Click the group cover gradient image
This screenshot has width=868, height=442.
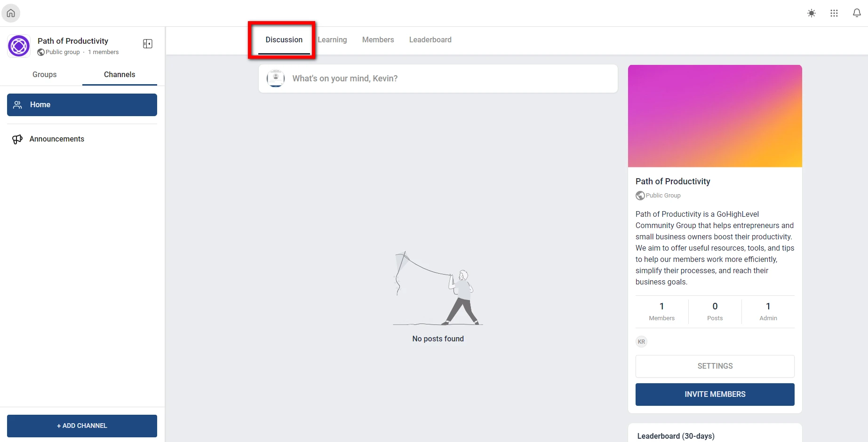pos(715,116)
